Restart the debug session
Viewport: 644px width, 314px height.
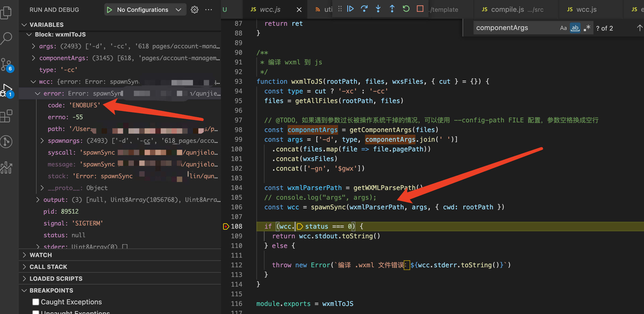pos(406,9)
